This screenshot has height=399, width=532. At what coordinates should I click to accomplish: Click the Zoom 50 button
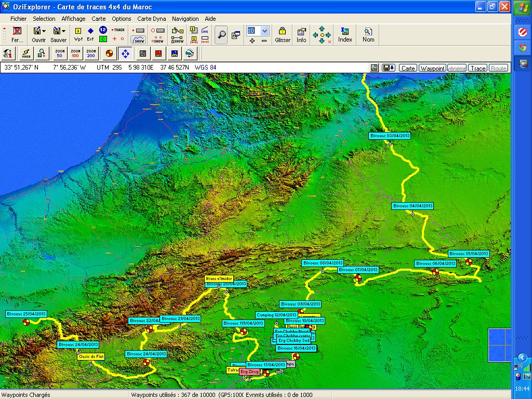pyautogui.click(x=59, y=53)
